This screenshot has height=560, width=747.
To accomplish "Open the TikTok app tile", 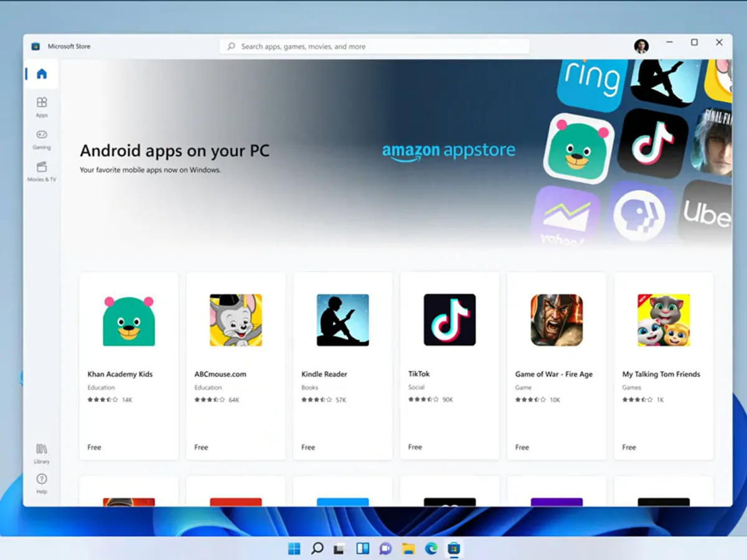I will pos(449,320).
